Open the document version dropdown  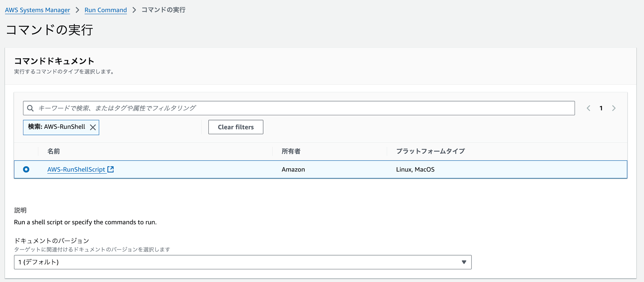(243, 262)
